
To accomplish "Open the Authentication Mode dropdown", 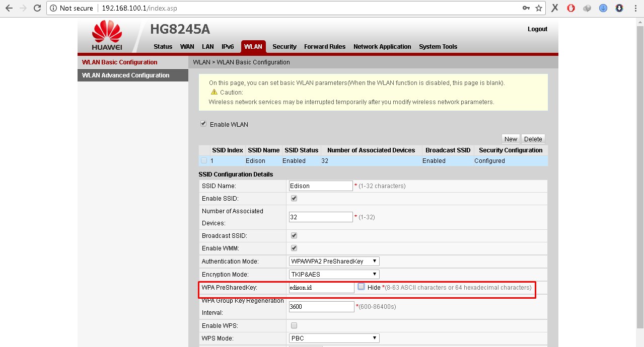I will 333,261.
